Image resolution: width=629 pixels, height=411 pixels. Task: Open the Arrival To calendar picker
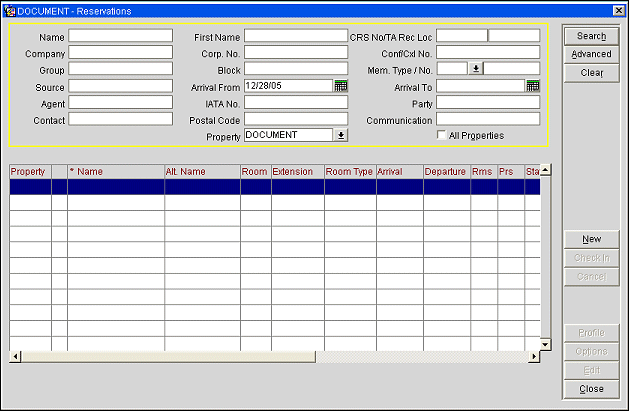pos(533,86)
